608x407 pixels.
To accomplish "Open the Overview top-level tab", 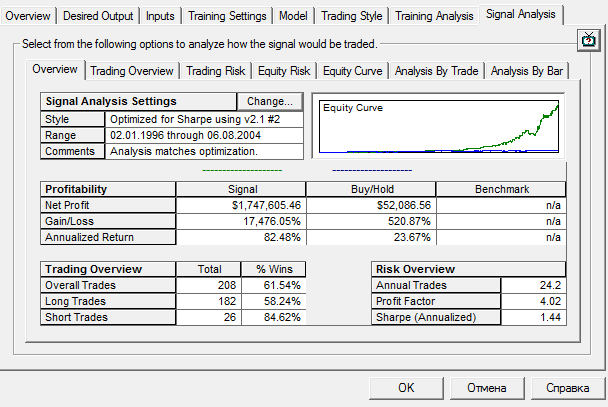I will click(x=28, y=16).
